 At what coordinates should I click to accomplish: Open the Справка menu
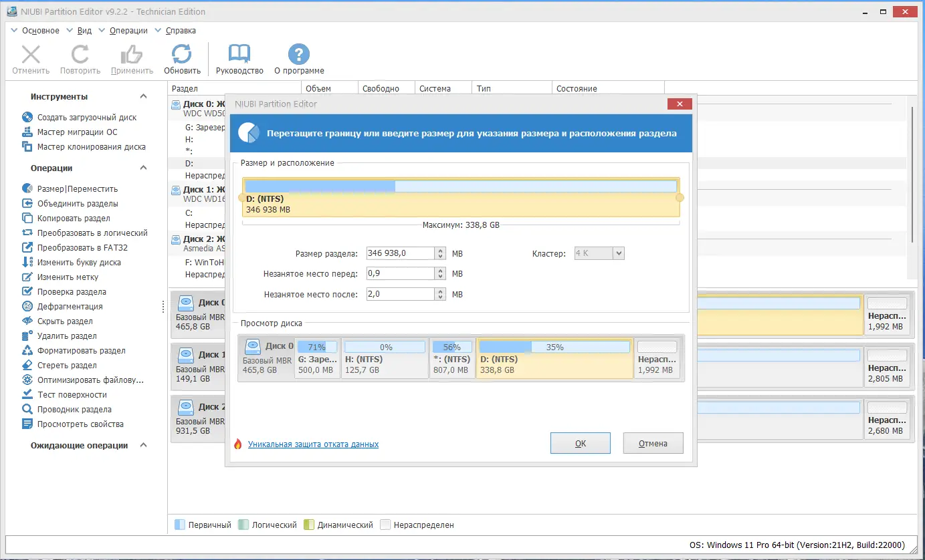coord(180,31)
